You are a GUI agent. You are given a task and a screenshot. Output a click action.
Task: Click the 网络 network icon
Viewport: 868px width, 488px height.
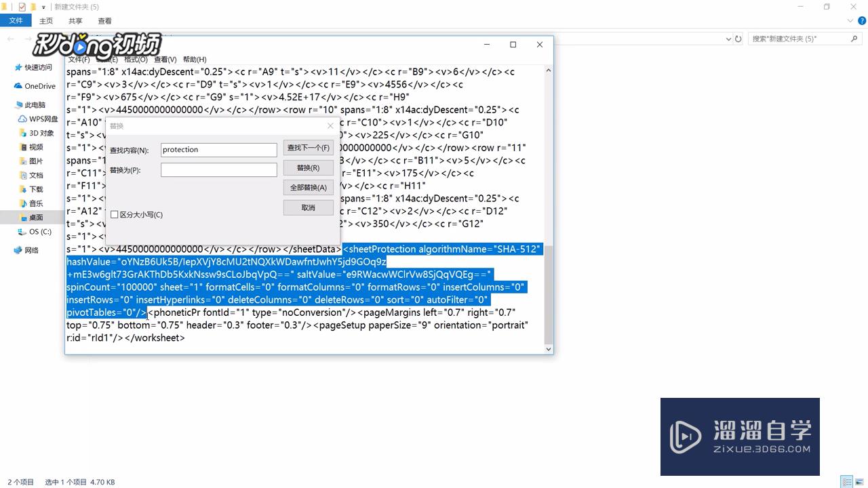pyautogui.click(x=18, y=250)
